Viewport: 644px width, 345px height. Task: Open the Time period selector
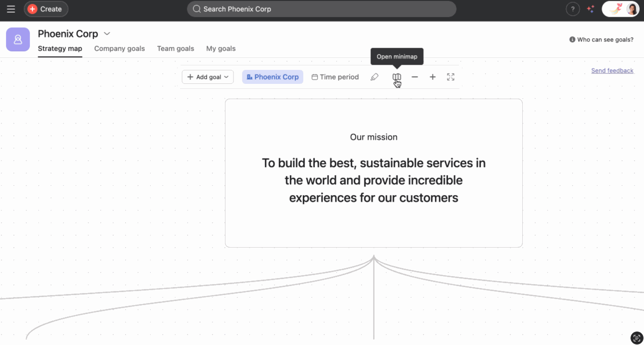(335, 77)
